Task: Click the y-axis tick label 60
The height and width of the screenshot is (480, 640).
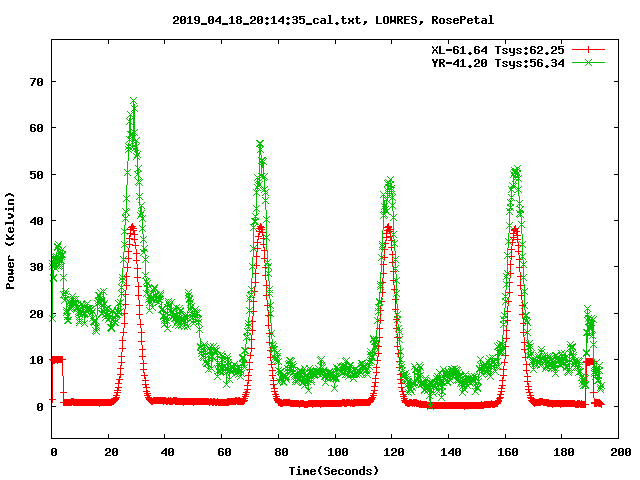Action: point(36,128)
